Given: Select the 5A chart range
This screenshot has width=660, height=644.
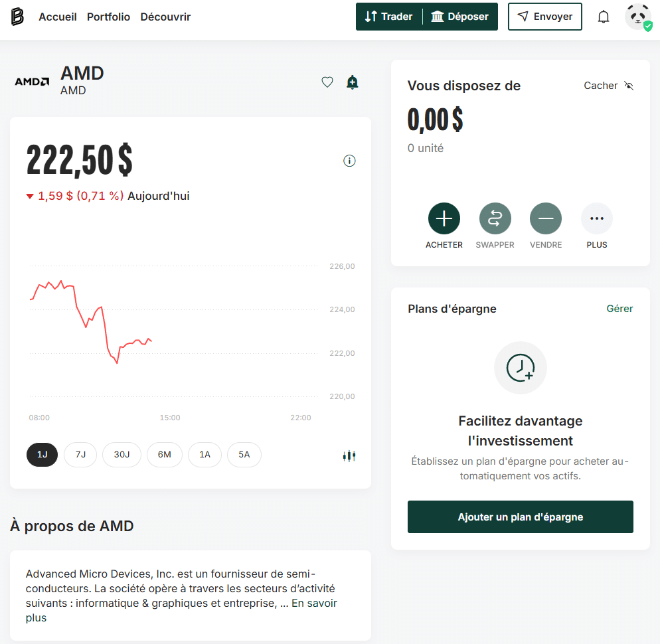Looking at the screenshot, I should (244, 455).
